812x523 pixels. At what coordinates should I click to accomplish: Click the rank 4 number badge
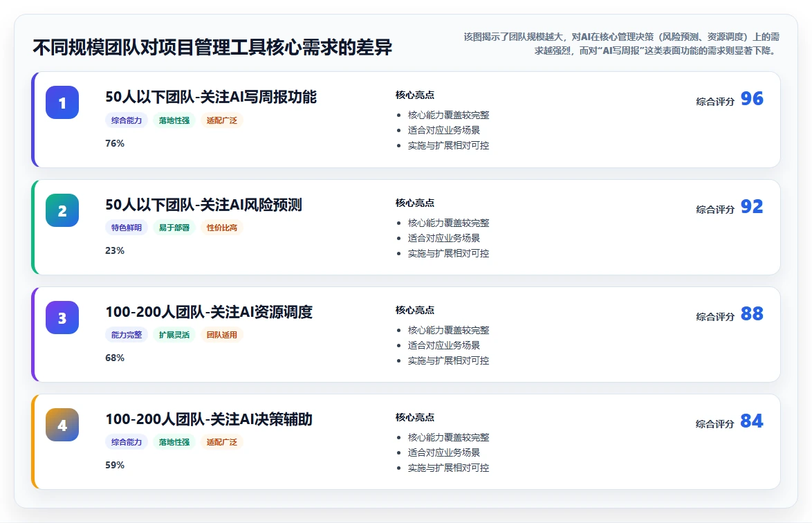[x=62, y=425]
